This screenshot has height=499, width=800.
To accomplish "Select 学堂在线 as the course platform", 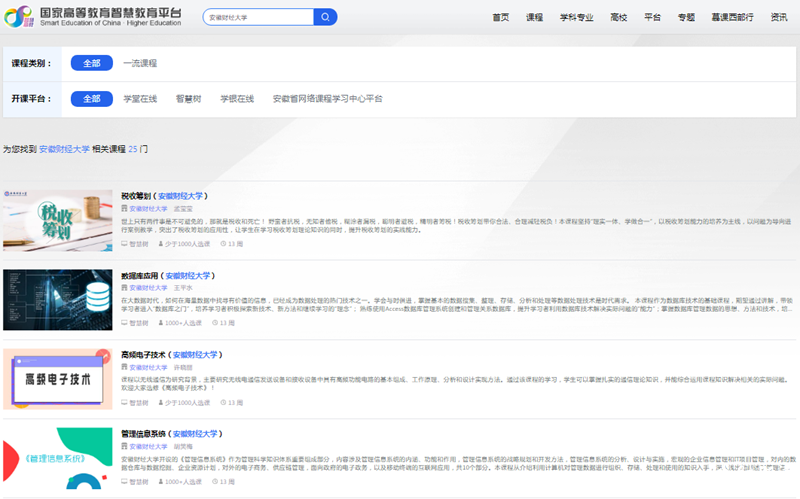I will [x=140, y=99].
